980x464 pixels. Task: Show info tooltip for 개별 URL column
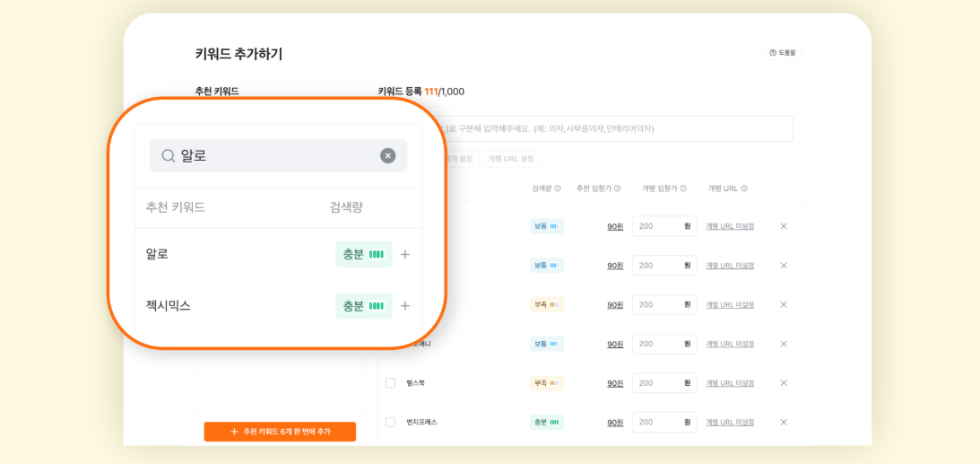[x=744, y=188]
